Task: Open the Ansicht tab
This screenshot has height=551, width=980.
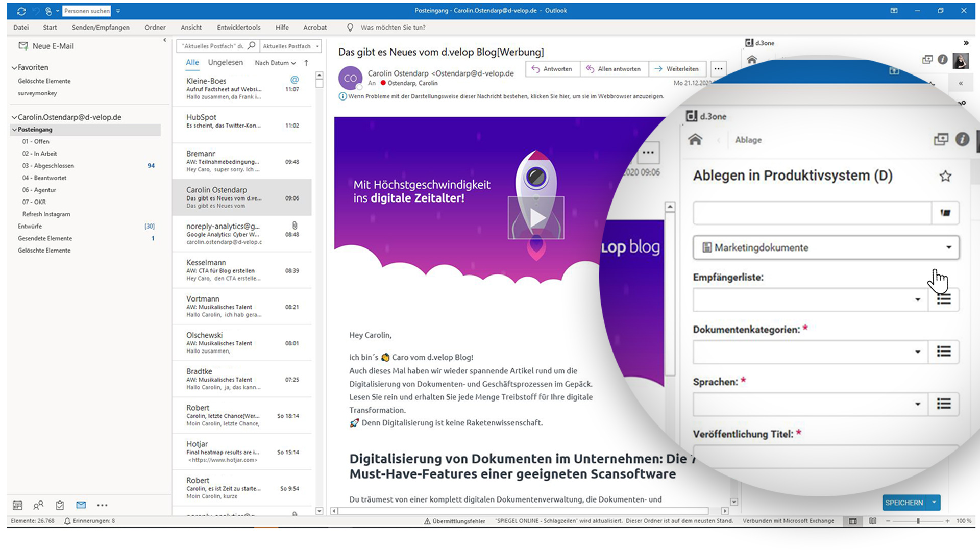Action: coord(191,28)
